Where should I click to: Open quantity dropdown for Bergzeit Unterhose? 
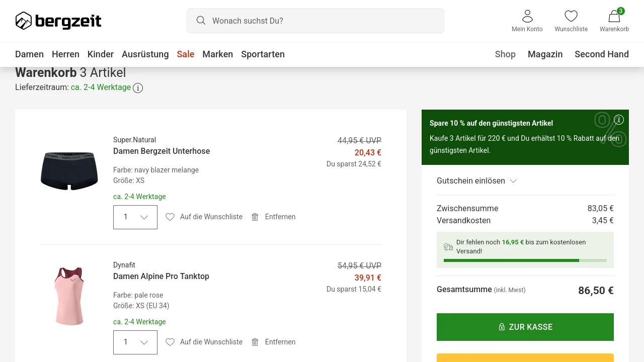tap(135, 217)
